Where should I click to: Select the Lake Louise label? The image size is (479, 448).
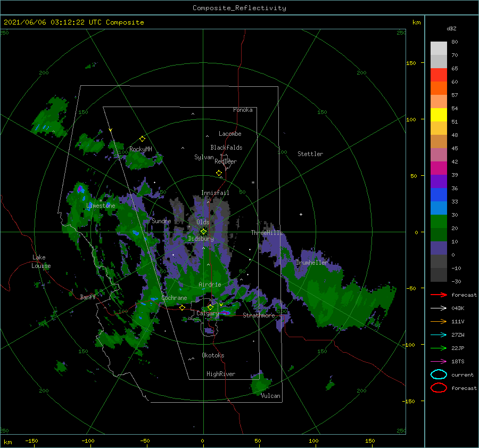point(41,262)
